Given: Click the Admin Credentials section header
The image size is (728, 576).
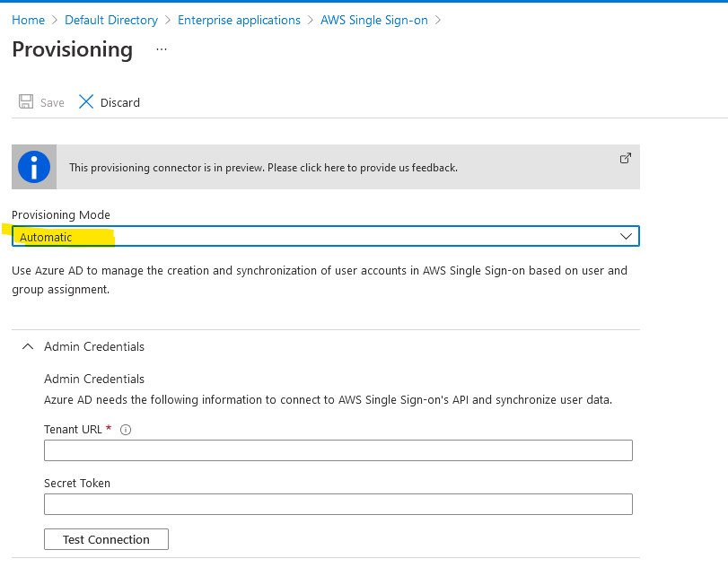Looking at the screenshot, I should click(x=94, y=346).
